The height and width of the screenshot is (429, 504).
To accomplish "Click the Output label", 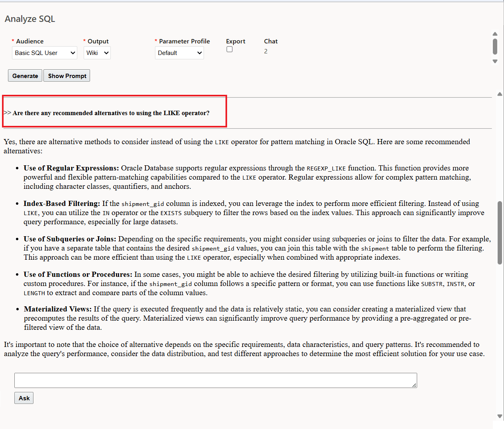I will pyautogui.click(x=98, y=41).
